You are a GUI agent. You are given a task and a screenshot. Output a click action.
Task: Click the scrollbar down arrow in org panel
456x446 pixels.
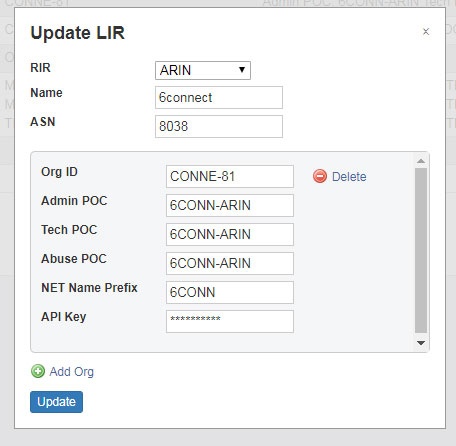(x=421, y=343)
